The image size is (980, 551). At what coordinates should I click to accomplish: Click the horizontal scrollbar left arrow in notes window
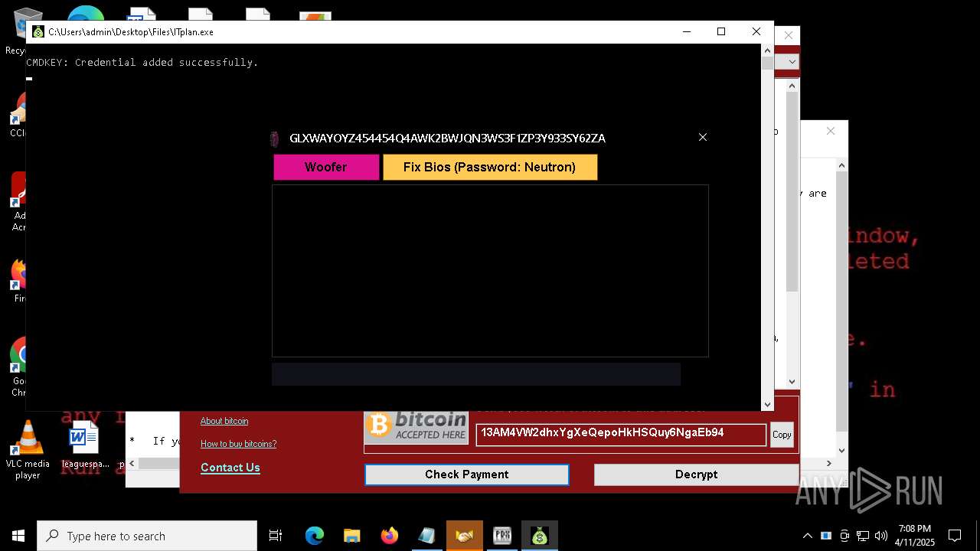(132, 463)
